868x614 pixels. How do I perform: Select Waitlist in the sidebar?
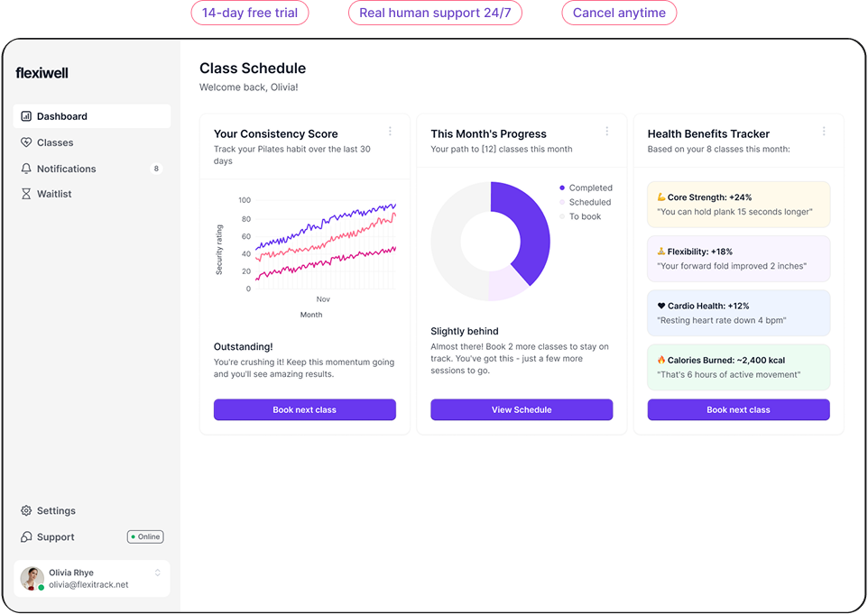tap(56, 193)
